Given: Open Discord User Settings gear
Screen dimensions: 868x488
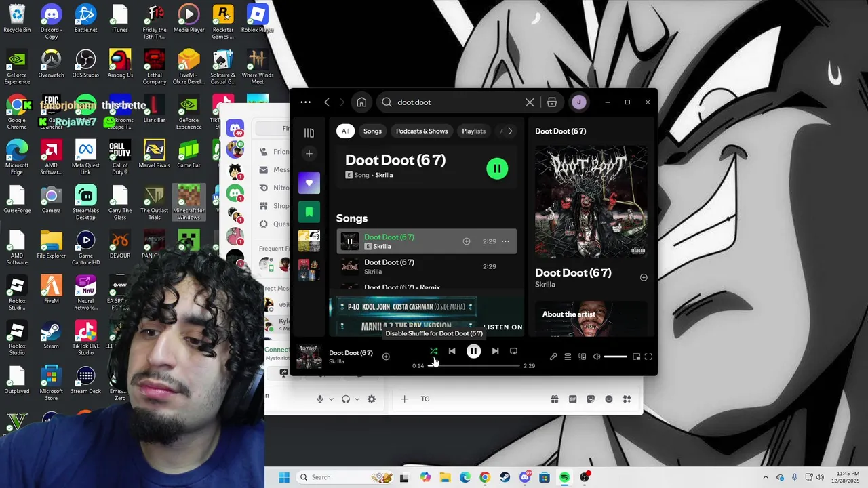Looking at the screenshot, I should (x=372, y=399).
